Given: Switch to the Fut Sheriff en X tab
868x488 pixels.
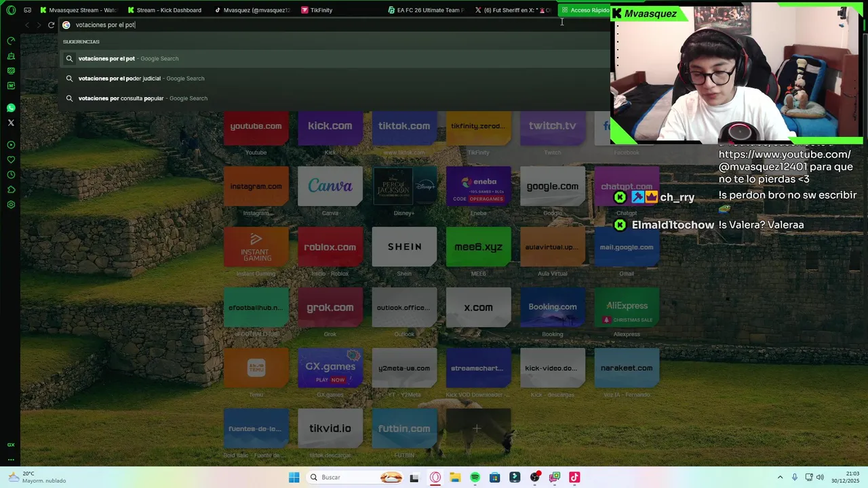Looking at the screenshot, I should [513, 10].
